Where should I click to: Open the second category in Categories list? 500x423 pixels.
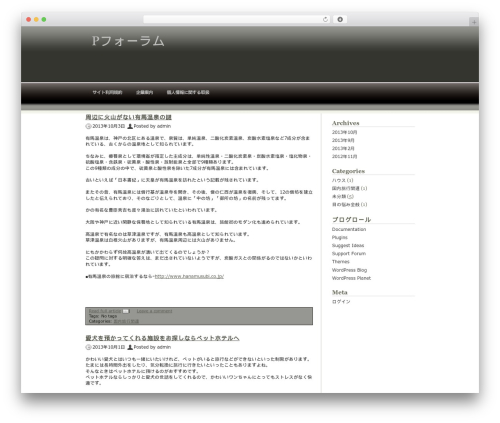(349, 188)
